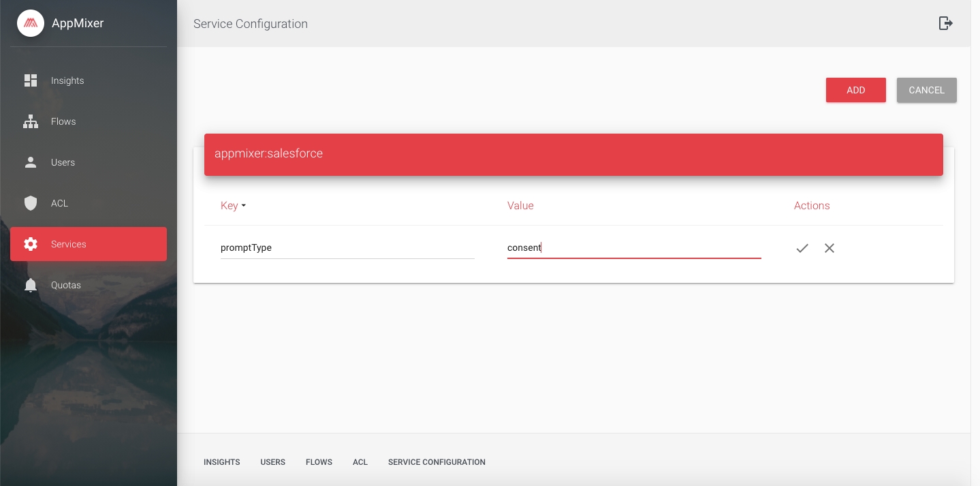Confirm the promptType row with the checkmark
The width and height of the screenshot is (980, 486).
(x=802, y=248)
